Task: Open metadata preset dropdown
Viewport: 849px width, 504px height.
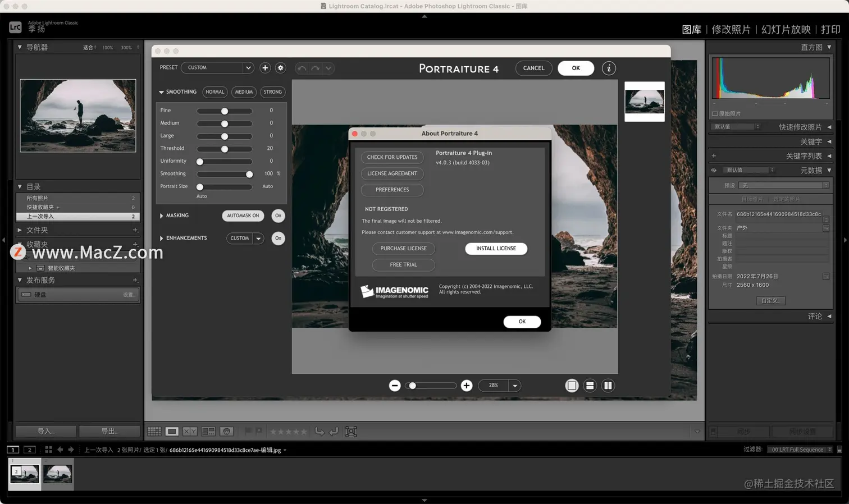Action: tap(784, 185)
